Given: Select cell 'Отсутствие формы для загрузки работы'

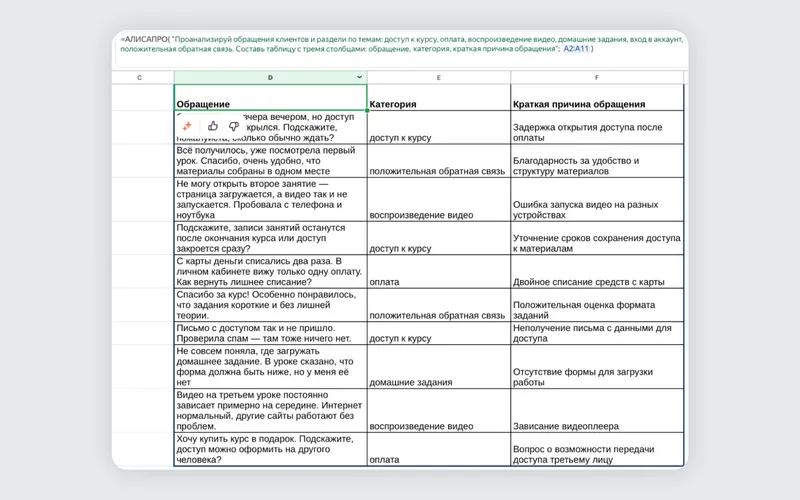Looking at the screenshot, I should [x=597, y=367].
